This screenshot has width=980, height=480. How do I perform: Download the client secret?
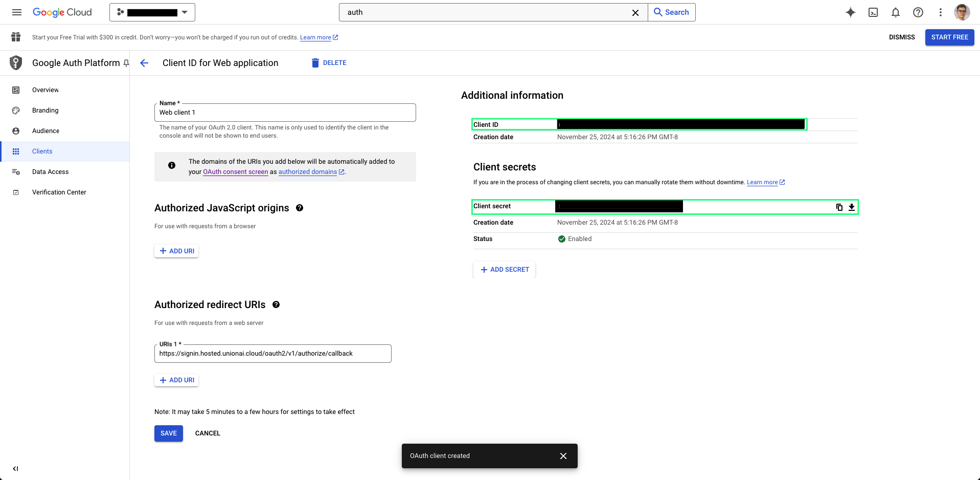(851, 207)
